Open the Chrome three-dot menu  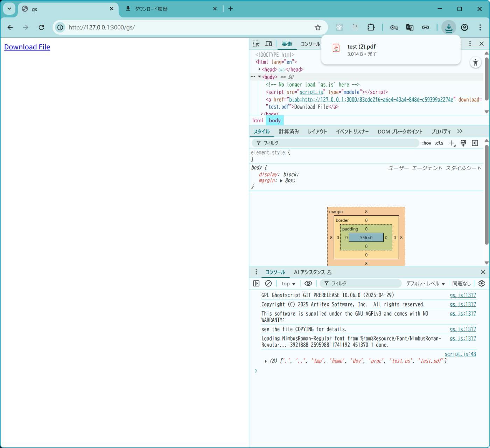480,27
